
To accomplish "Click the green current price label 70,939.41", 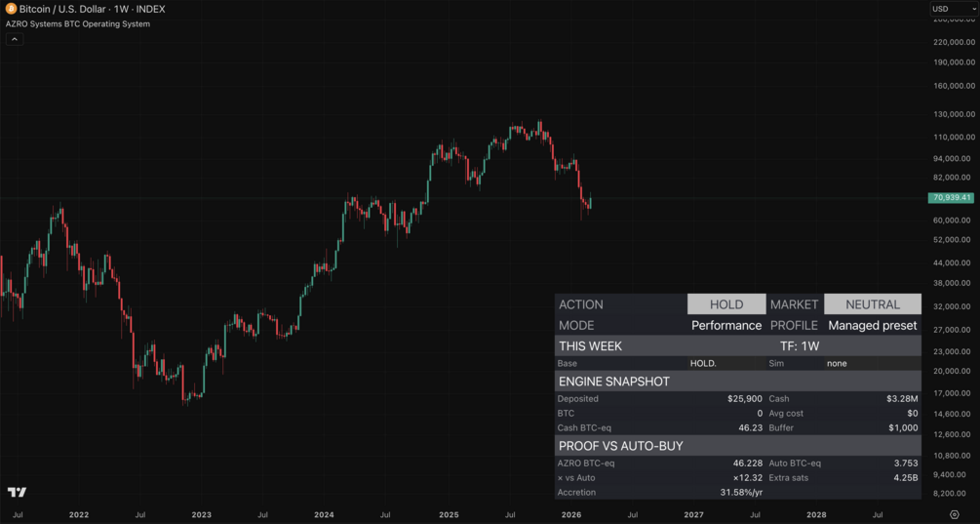I will pos(951,198).
